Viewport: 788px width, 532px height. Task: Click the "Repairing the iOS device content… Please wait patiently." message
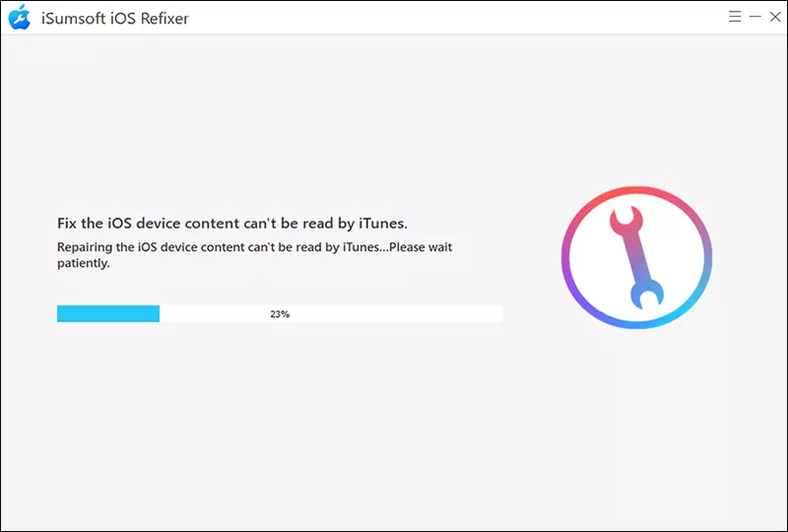point(254,255)
